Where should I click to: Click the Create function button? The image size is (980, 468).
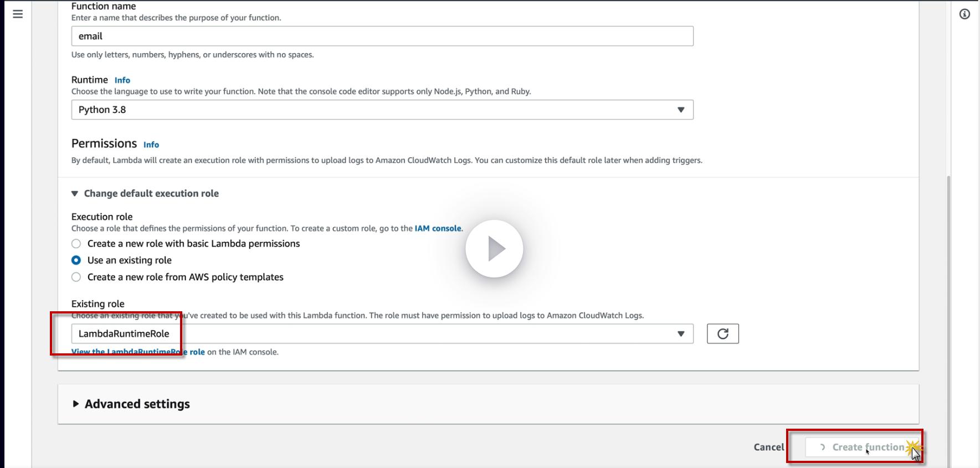[862, 447]
